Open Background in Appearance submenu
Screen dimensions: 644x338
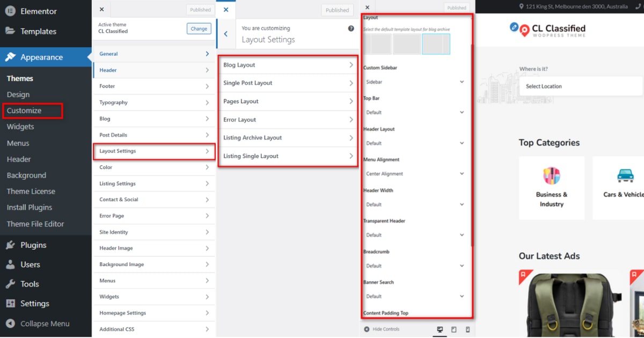26,175
